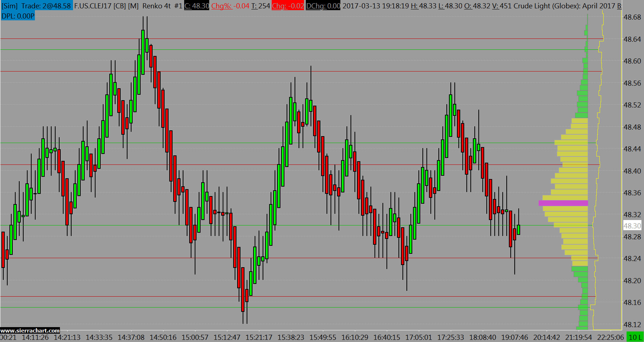644x342 pixels.
Task: Select the 'O: 48.32' open value
Action: point(478,6)
